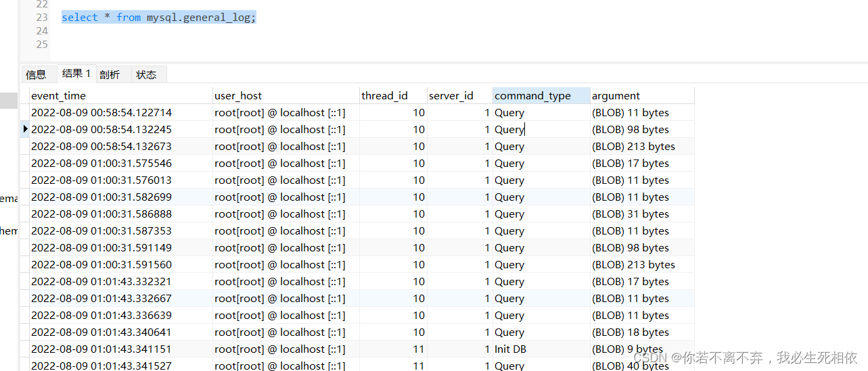This screenshot has height=371, width=868.
Task: Click the current-row arrow marker at 00:58:54.132245
Action: (x=26, y=129)
